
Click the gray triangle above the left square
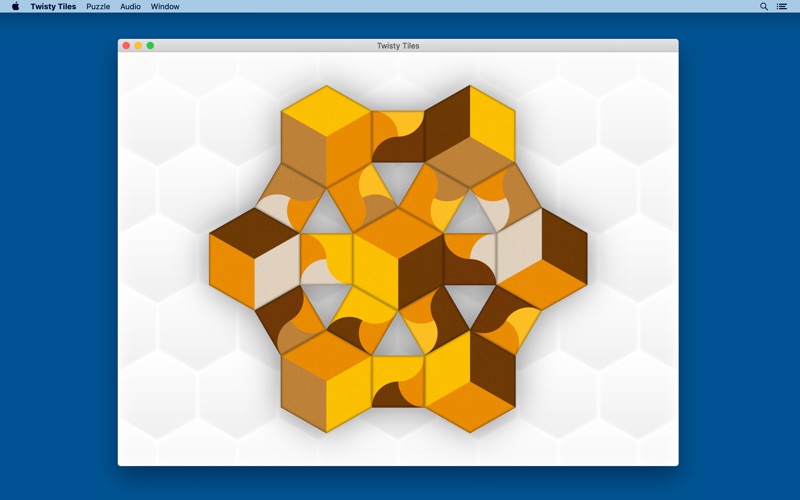[x=327, y=217]
